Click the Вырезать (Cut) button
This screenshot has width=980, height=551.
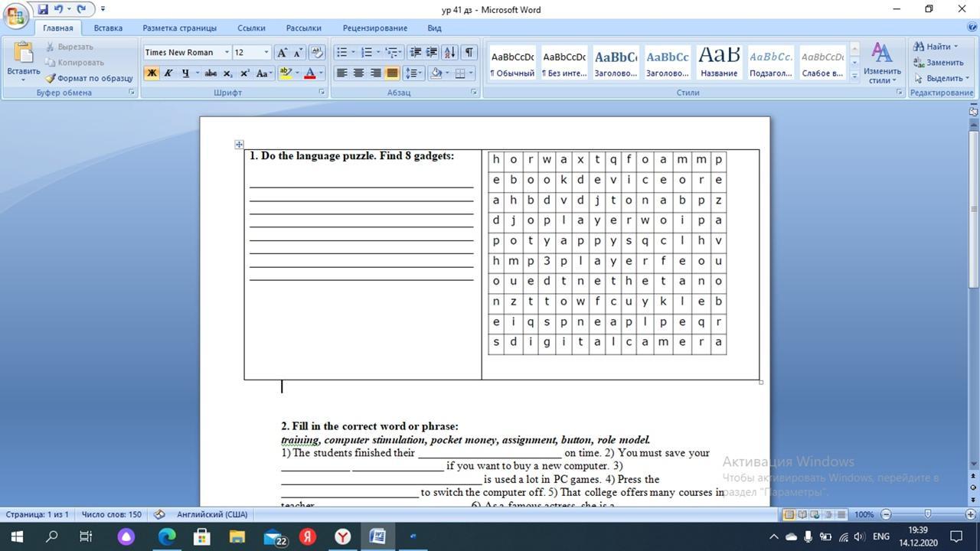tap(69, 47)
